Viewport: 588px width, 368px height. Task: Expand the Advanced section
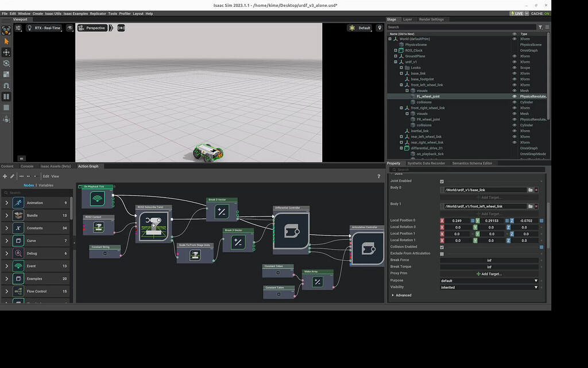click(403, 295)
